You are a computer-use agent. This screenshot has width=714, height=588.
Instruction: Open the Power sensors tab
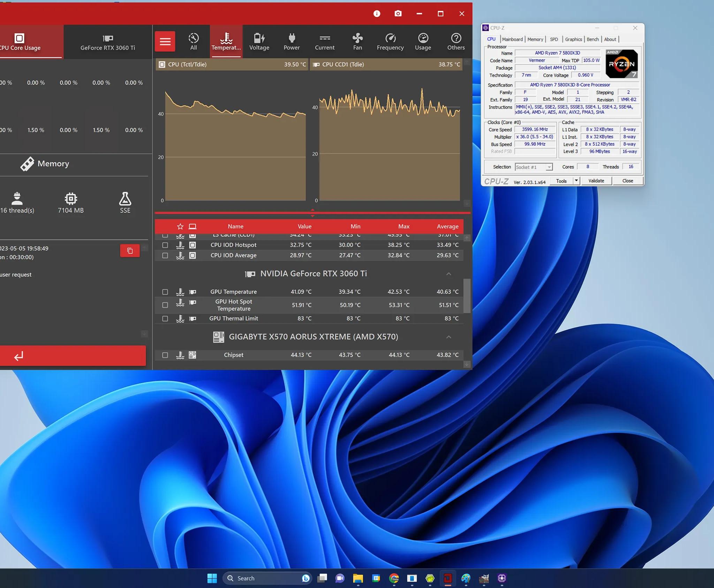[x=292, y=41]
